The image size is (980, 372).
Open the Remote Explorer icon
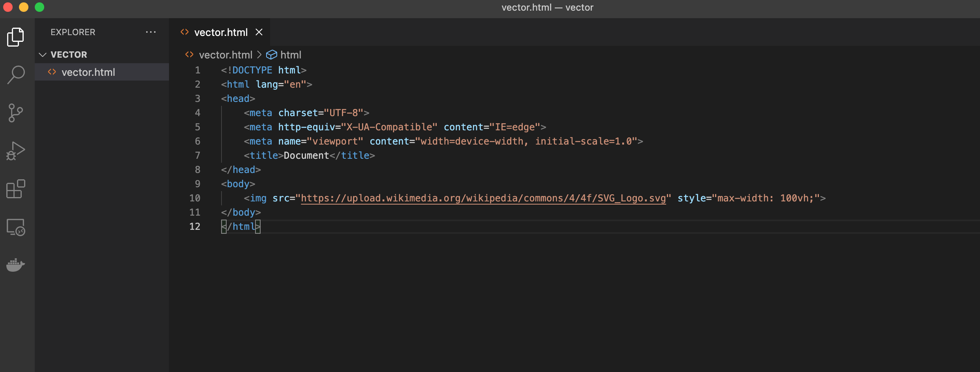pyautogui.click(x=16, y=227)
